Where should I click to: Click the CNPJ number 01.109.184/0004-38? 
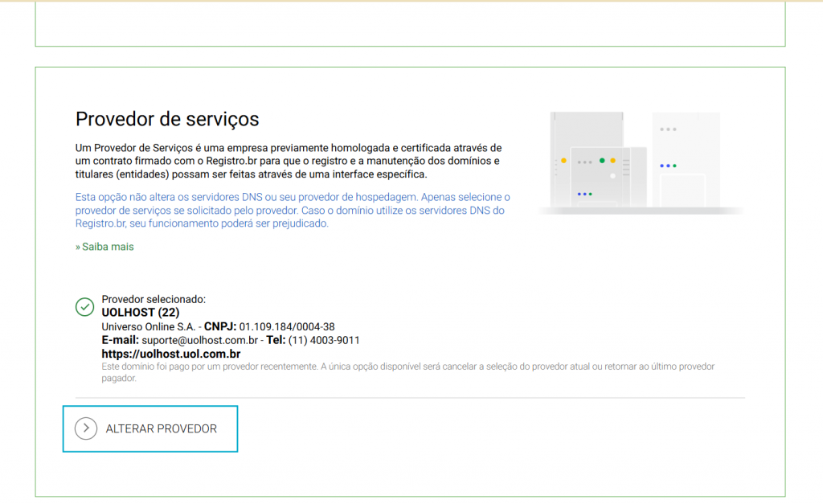coord(287,326)
